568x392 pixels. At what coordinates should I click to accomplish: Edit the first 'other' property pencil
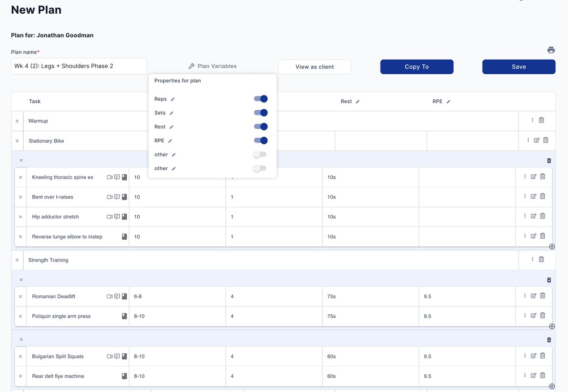click(x=174, y=155)
